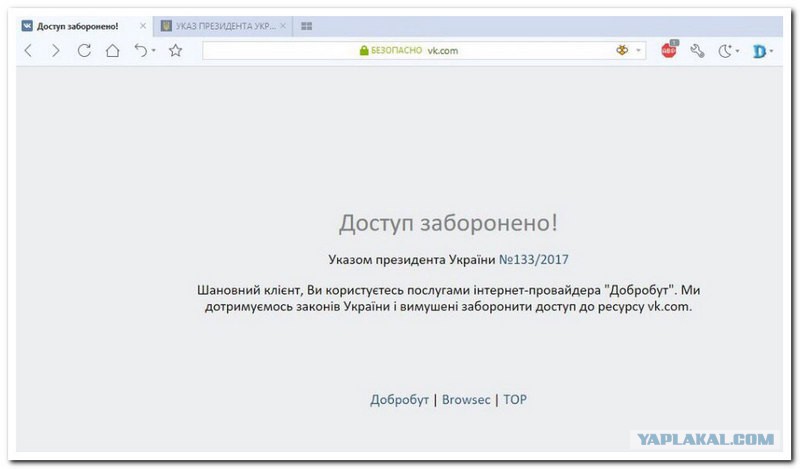Viewport: 800px width, 469px height.
Task: Expand the night mode dropdown arrow
Action: pyautogui.click(x=737, y=51)
